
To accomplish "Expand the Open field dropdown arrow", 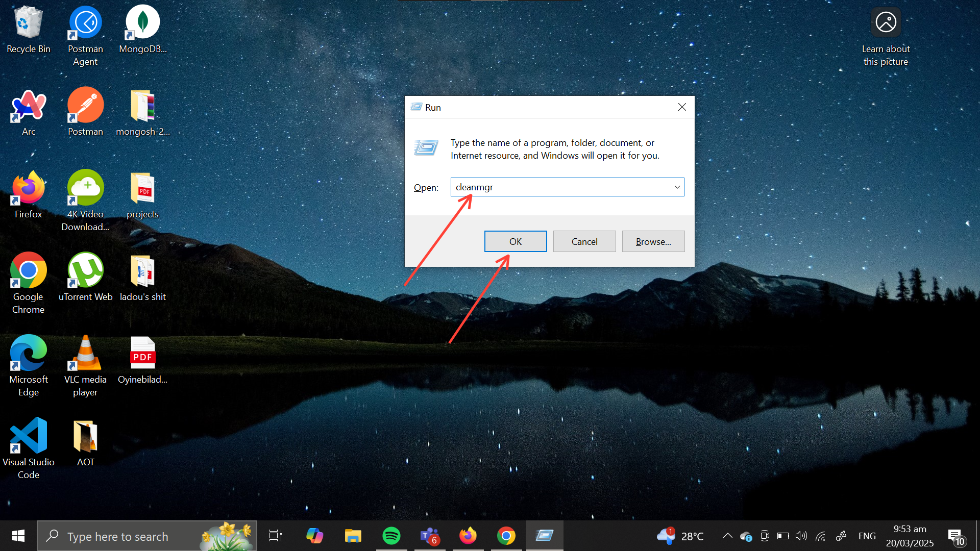I will click(x=677, y=187).
